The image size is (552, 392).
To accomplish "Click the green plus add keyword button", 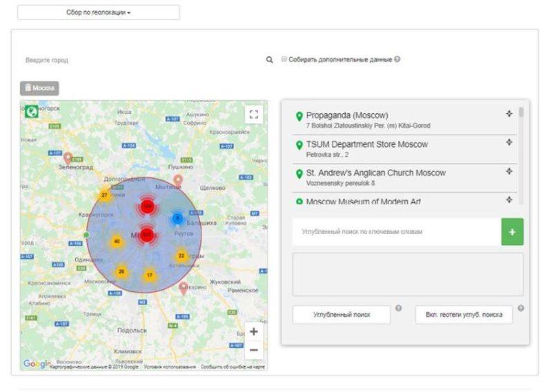I will click(x=512, y=232).
